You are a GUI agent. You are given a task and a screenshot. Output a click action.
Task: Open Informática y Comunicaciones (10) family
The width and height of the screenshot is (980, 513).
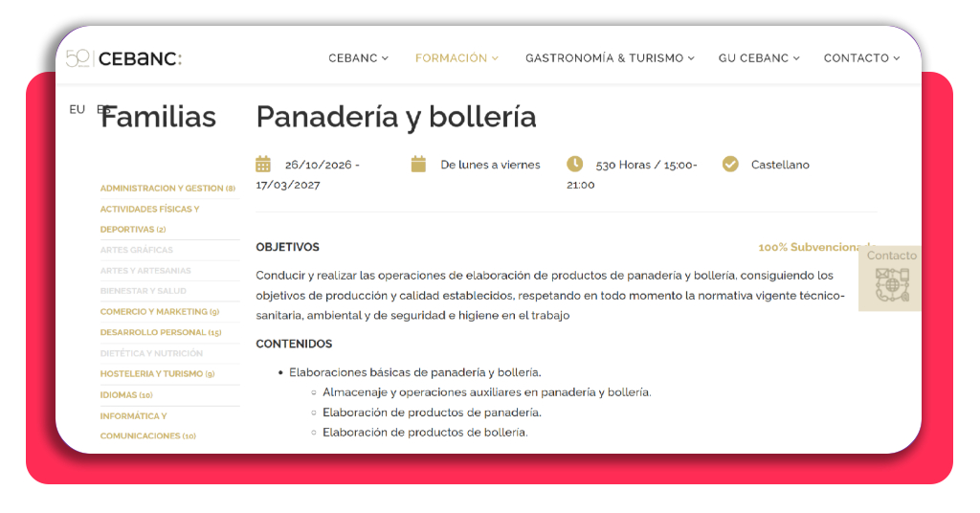point(148,426)
